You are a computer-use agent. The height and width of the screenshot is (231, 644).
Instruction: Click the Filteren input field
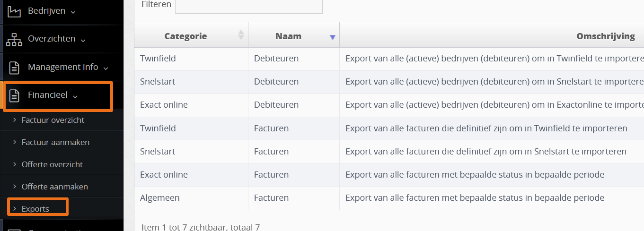click(249, 5)
